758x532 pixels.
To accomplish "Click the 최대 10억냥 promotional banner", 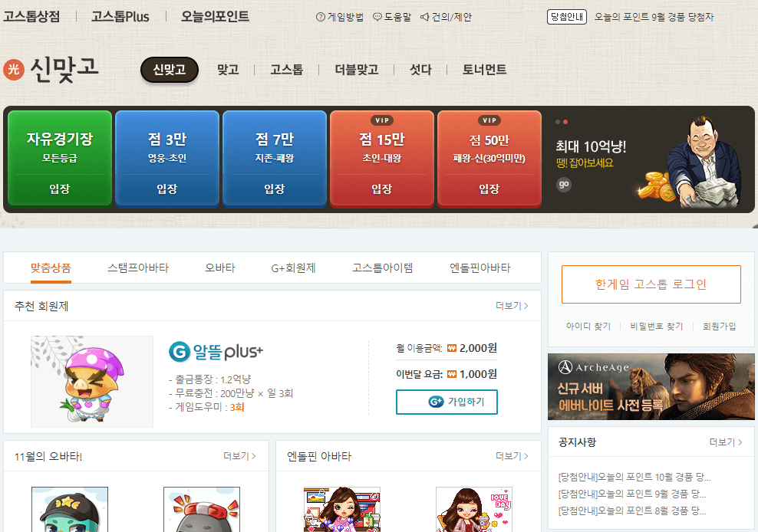I will click(648, 159).
